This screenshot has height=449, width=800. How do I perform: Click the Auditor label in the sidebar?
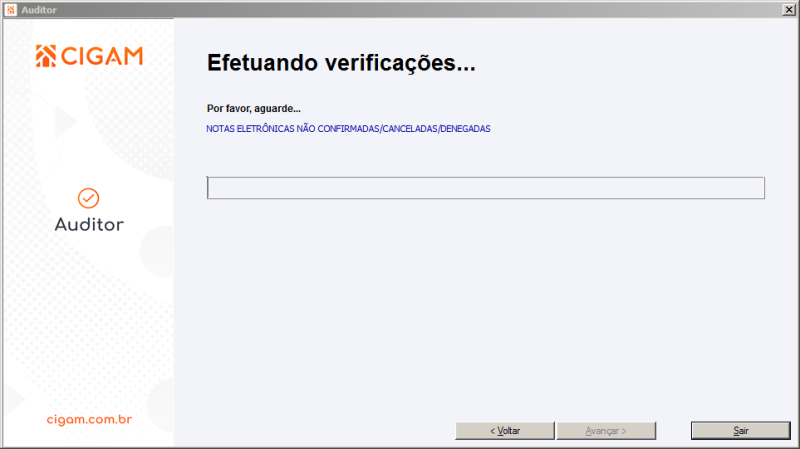89,224
